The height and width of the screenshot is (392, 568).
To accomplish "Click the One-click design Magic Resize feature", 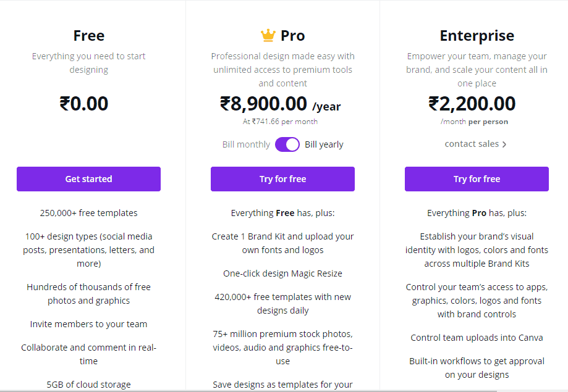I will [282, 273].
